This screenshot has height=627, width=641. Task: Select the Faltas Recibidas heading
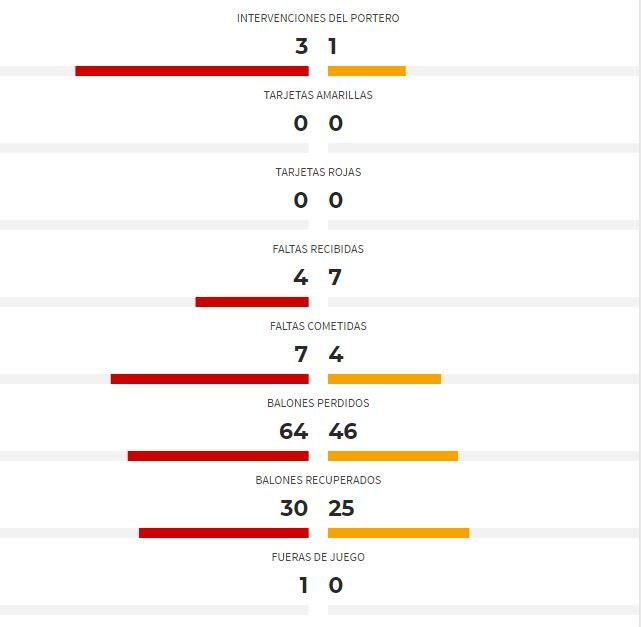[x=318, y=249]
